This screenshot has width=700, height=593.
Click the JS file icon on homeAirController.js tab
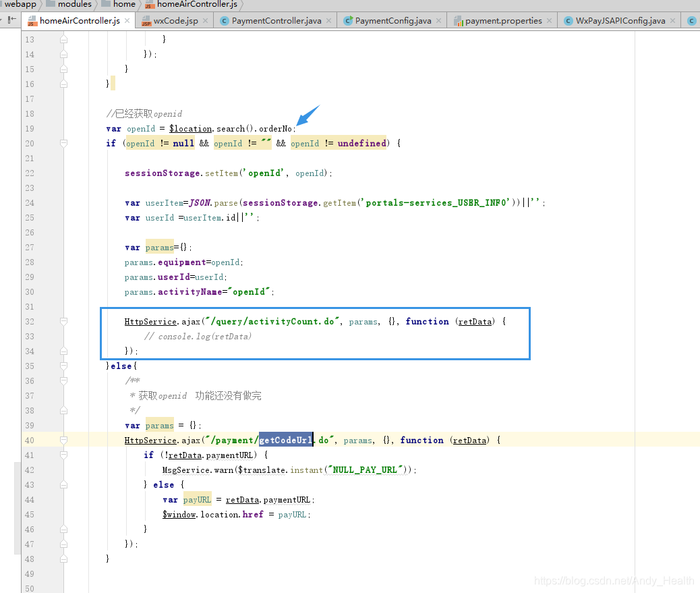[x=32, y=21]
